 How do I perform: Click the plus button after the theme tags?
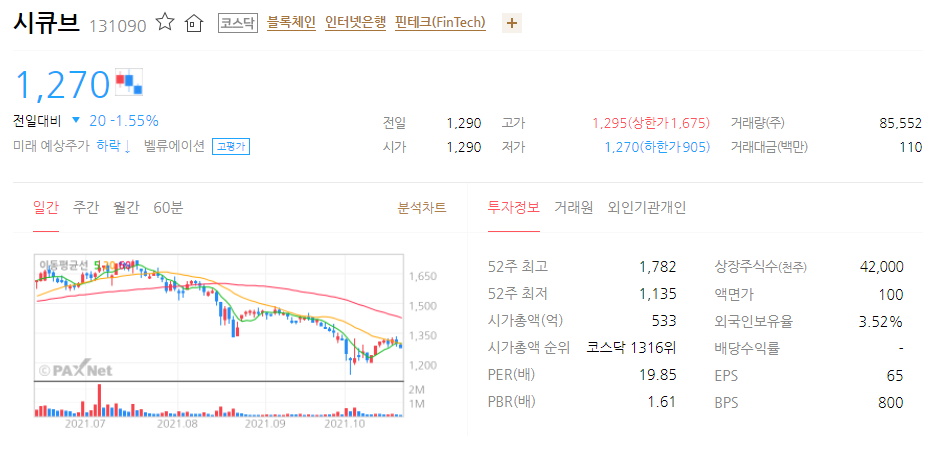[511, 23]
